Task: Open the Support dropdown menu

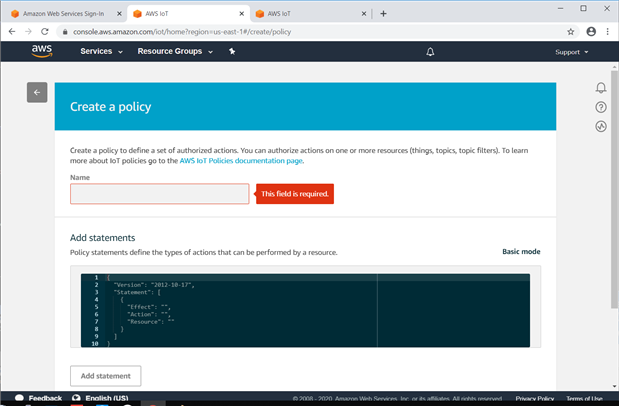Action: 571,52
